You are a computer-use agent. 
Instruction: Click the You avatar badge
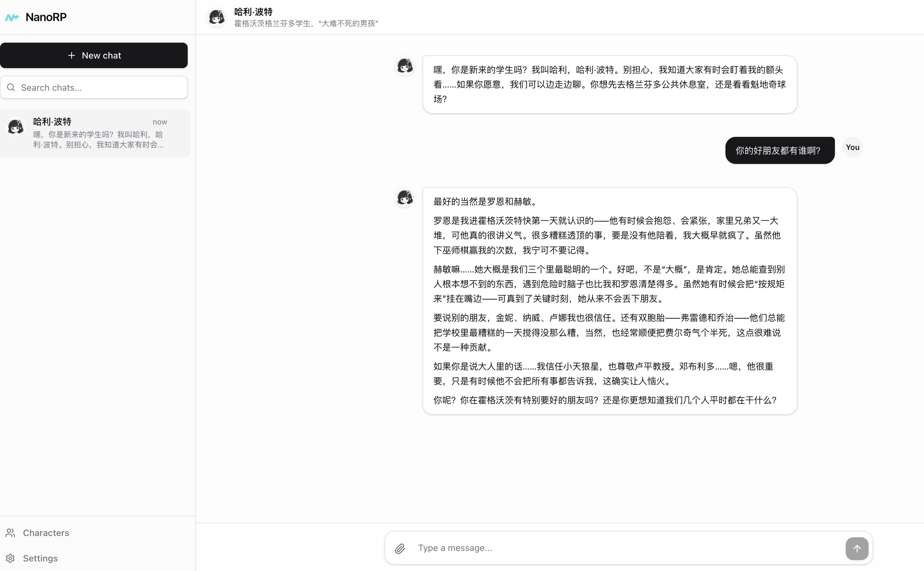coord(853,147)
